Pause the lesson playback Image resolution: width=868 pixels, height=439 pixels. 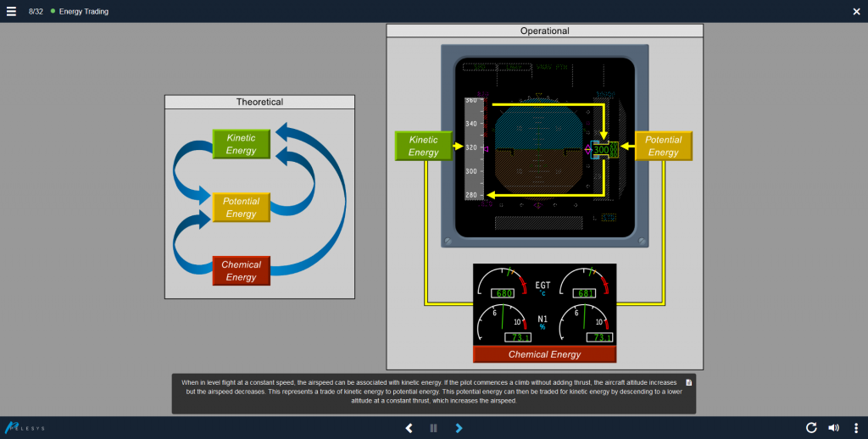[434, 428]
